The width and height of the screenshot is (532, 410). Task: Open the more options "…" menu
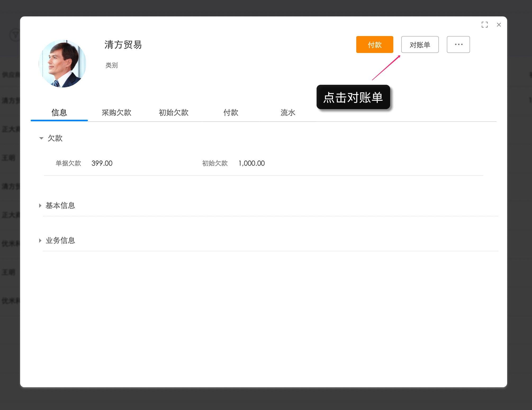[x=458, y=44]
